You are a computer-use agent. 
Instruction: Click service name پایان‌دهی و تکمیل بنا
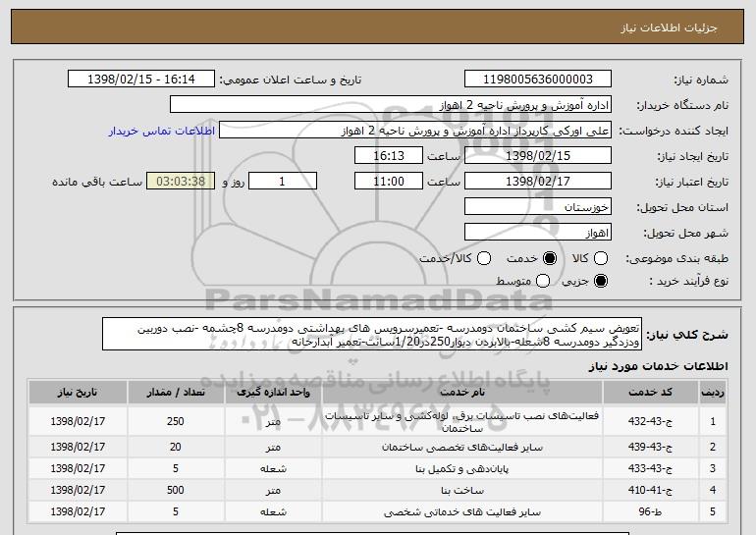point(461,469)
